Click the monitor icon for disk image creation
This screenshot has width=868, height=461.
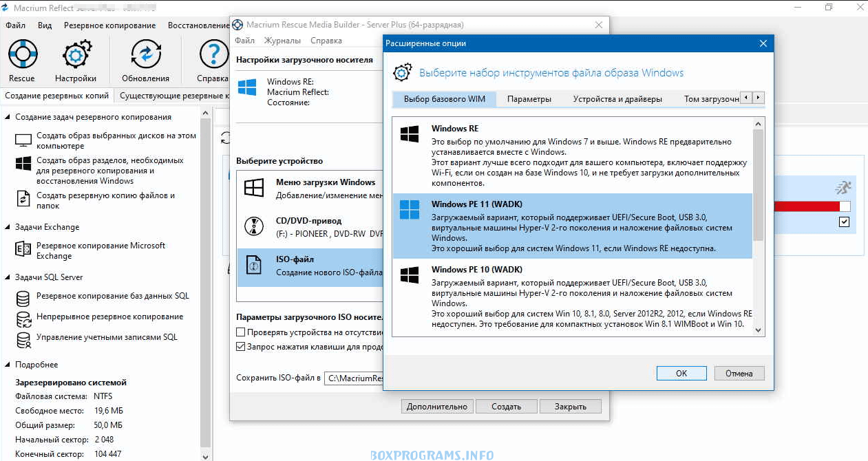pos(23,140)
